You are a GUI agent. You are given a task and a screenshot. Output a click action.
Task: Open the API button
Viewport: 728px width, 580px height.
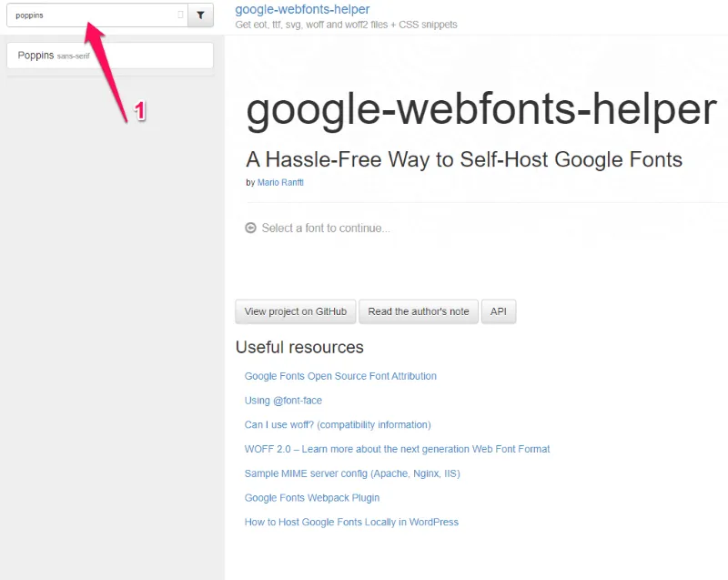pyautogui.click(x=499, y=310)
